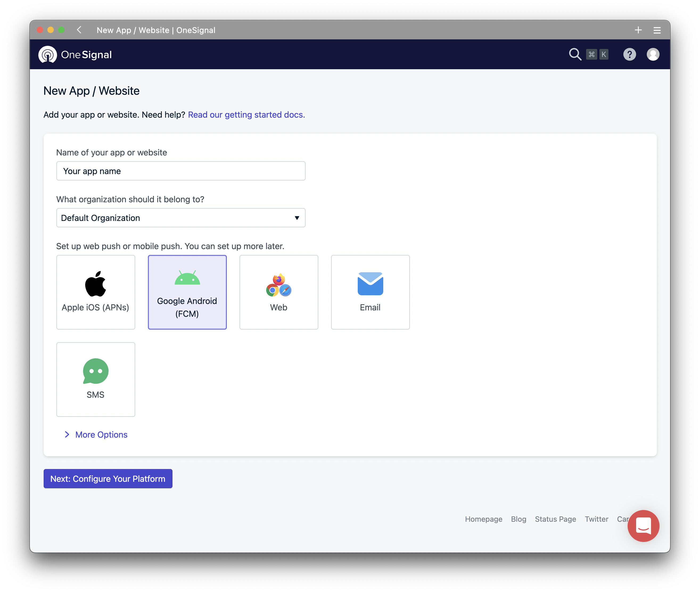
Task: Open the Status Page footer link
Action: tap(555, 519)
